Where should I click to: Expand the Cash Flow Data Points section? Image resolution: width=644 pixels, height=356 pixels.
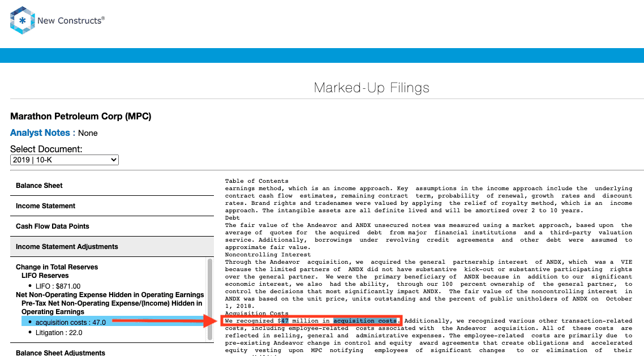111,226
